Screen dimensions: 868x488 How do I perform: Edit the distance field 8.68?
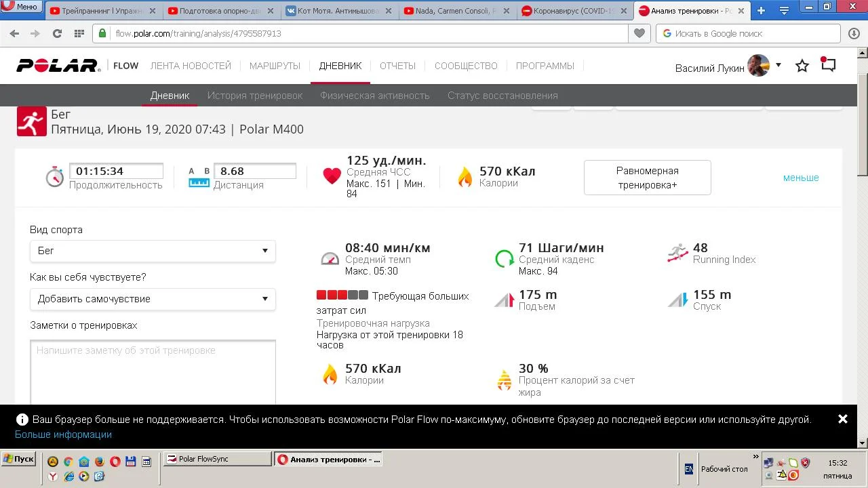pyautogui.click(x=255, y=171)
